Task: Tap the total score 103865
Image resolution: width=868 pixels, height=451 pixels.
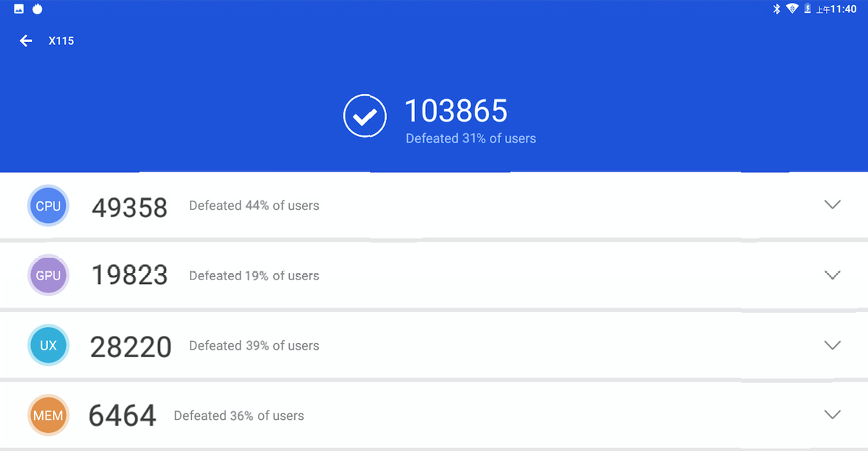Action: coord(456,111)
